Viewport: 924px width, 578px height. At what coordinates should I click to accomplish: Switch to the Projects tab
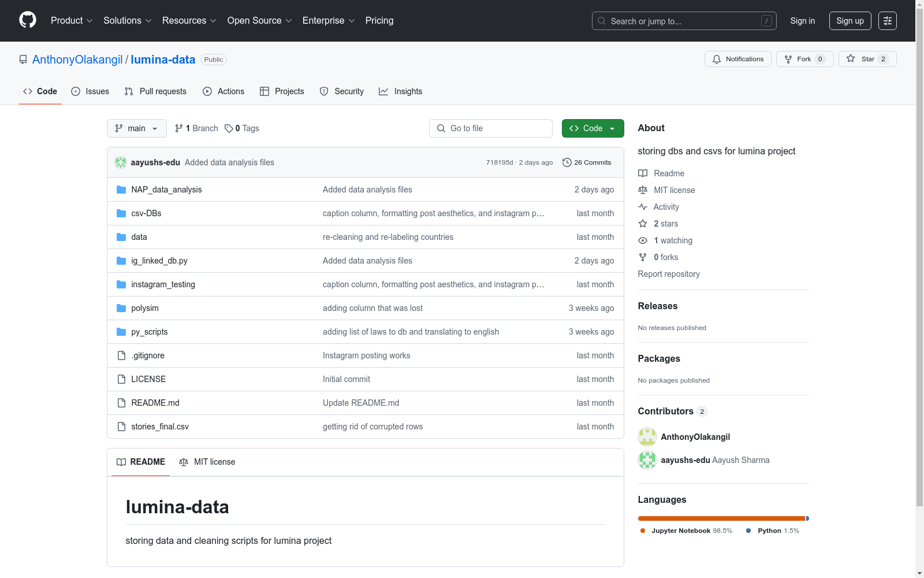[x=282, y=91]
